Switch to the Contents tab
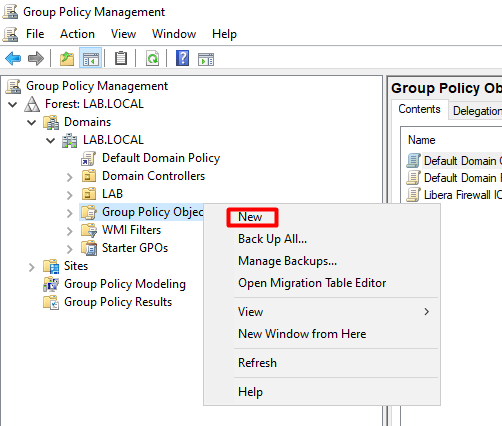The width and height of the screenshot is (502, 426). pyautogui.click(x=419, y=109)
